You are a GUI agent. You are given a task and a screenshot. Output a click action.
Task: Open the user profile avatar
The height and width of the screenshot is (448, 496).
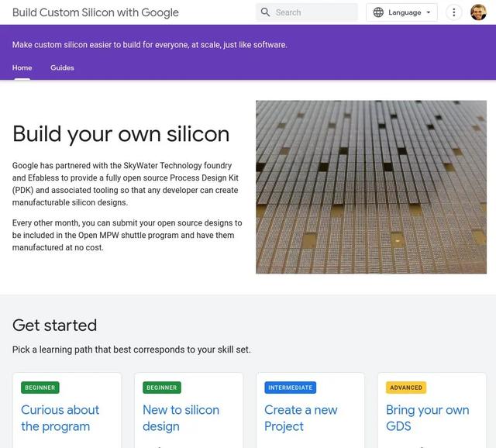point(478,12)
